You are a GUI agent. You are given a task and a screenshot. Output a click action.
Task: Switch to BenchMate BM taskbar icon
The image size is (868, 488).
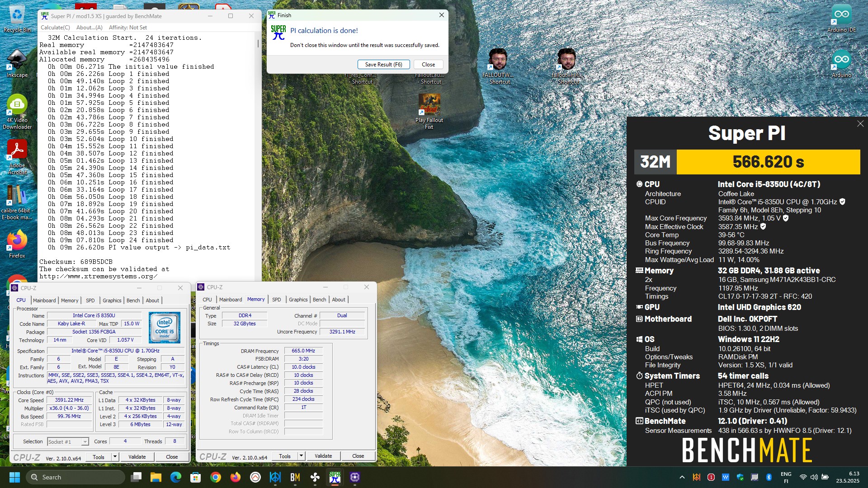click(x=295, y=477)
